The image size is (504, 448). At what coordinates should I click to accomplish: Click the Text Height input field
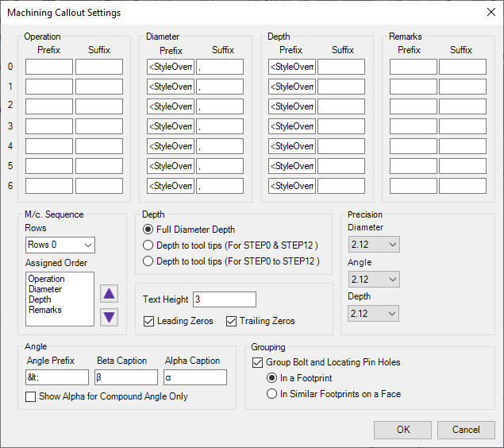click(x=224, y=299)
